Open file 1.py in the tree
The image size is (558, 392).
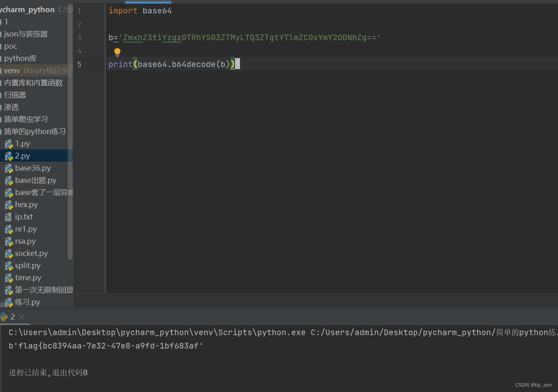click(x=23, y=144)
